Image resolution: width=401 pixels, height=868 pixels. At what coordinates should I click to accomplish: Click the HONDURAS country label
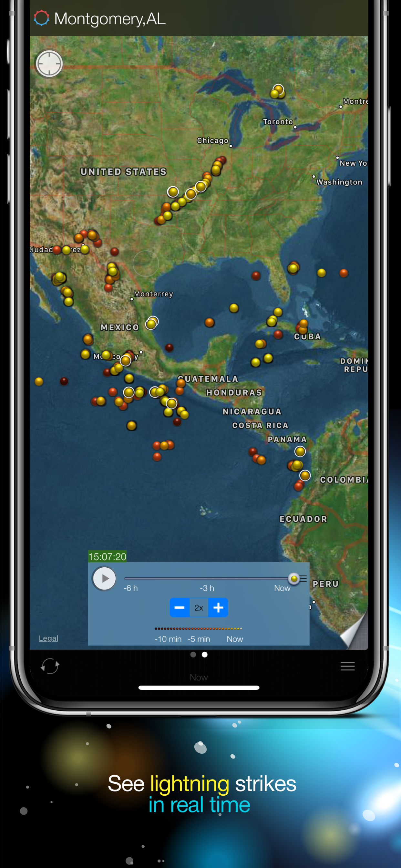point(234,393)
